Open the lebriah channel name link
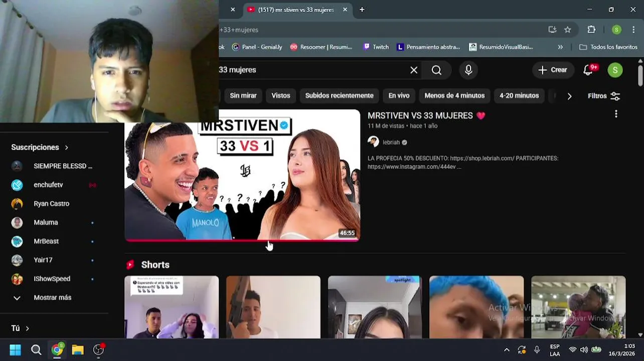 391,142
